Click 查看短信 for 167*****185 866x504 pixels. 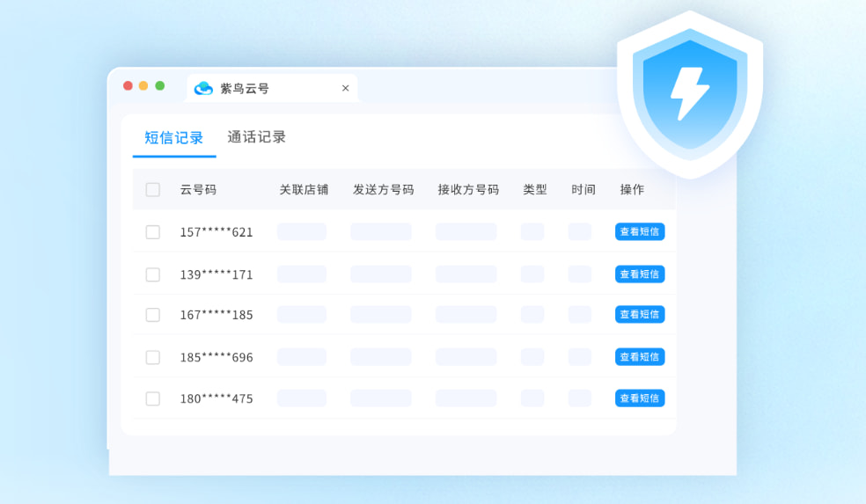(640, 315)
